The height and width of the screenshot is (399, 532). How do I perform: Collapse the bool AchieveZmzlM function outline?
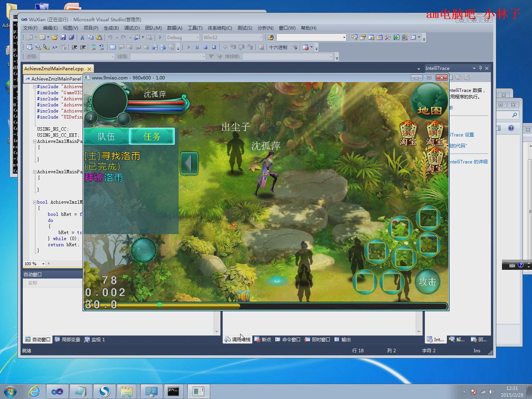35,202
